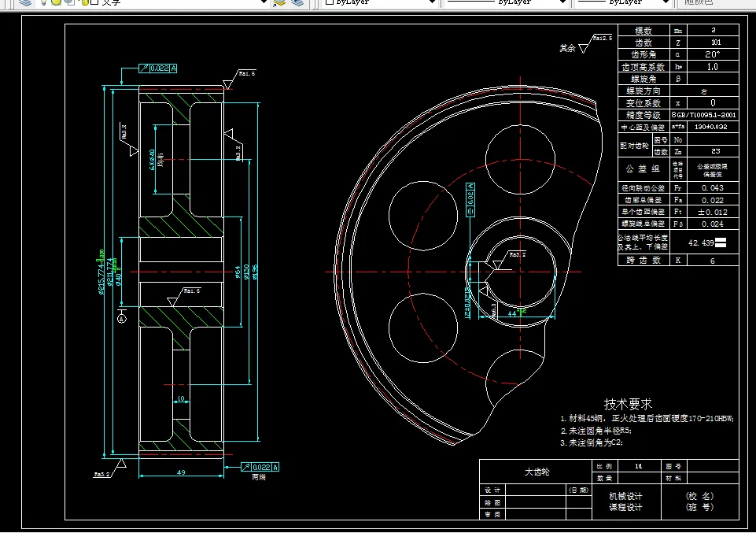The width and height of the screenshot is (756, 533).
Task: Select the 比例 label in title block
Action: [x=604, y=466]
